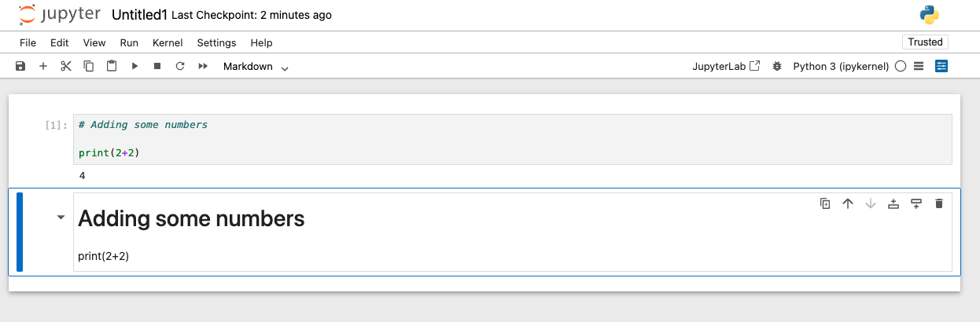Viewport: 980px width, 322px height.
Task: Copy the selected cell from the toolbar
Action: click(89, 67)
